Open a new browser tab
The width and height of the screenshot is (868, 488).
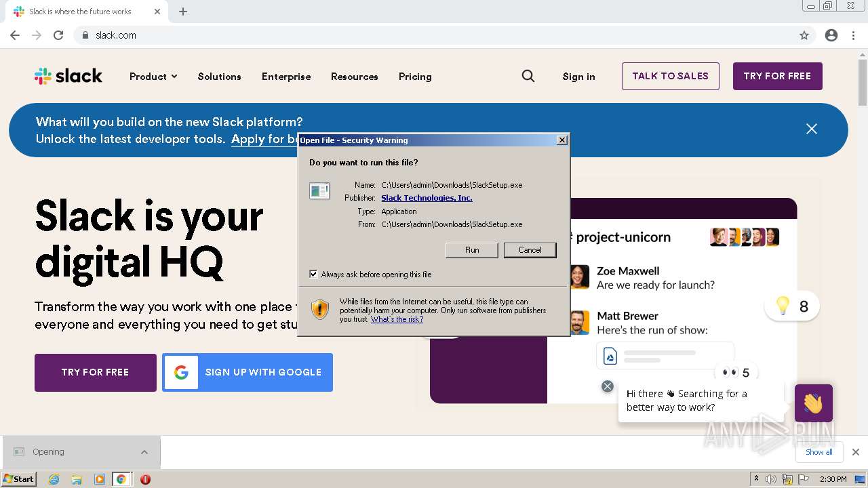pos(183,12)
